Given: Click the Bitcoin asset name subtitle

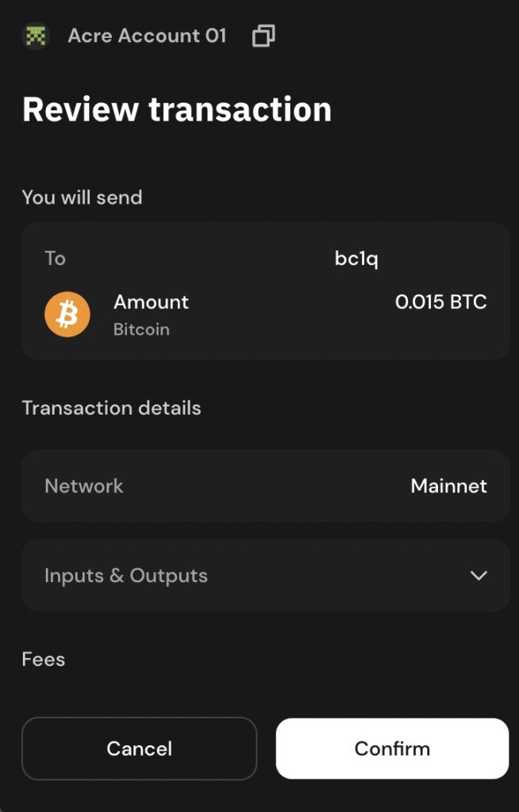Looking at the screenshot, I should (141, 329).
